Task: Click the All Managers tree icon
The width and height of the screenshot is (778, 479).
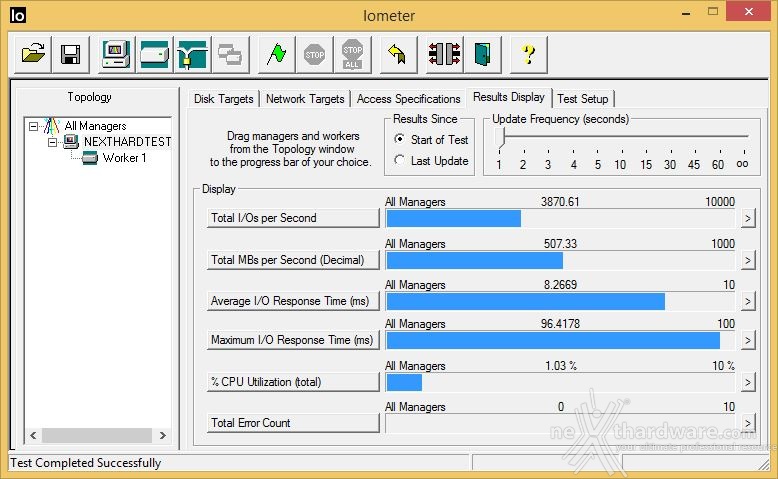Action: (51, 126)
